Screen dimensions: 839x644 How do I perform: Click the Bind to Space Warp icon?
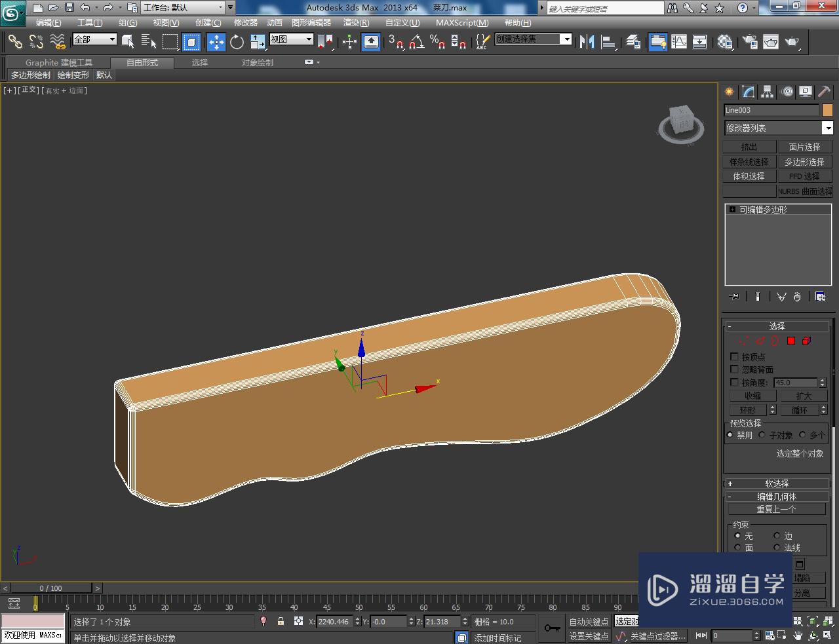[x=58, y=42]
